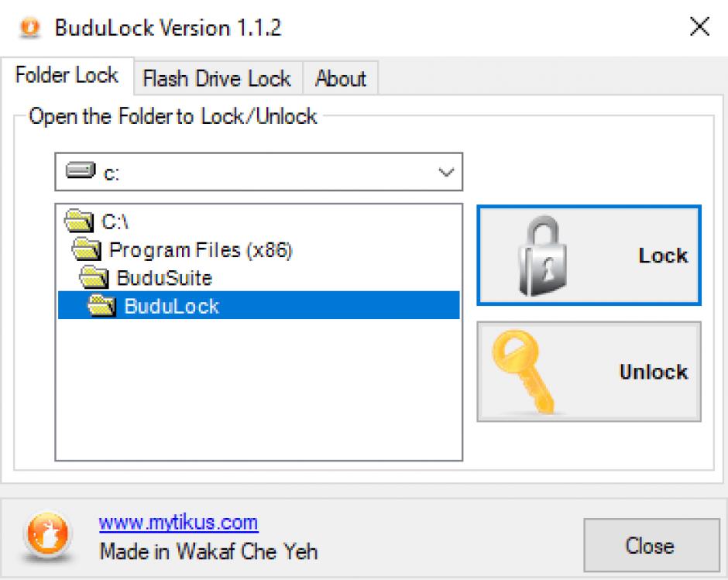Switch to the Flash Drive Lock tab

click(218, 78)
